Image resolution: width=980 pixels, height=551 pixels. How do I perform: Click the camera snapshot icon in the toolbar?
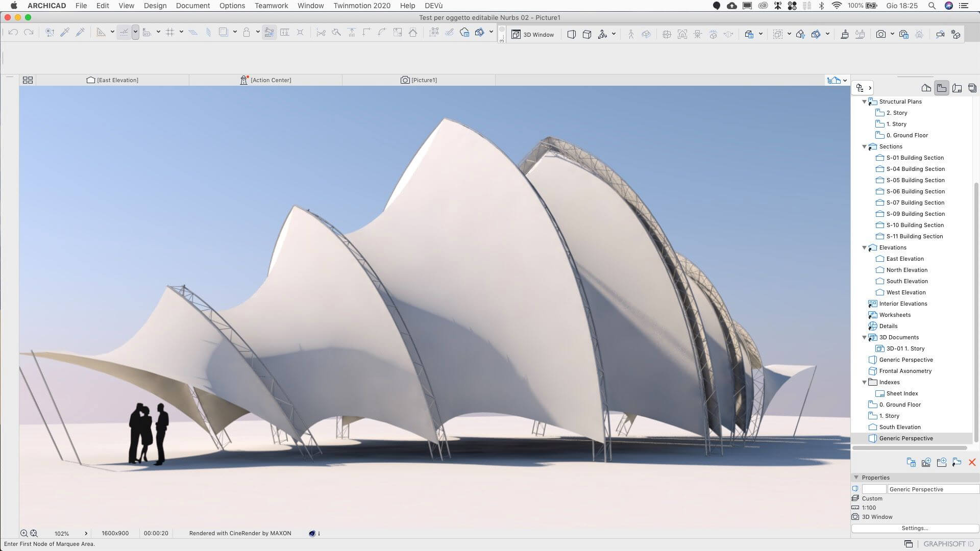point(881,34)
